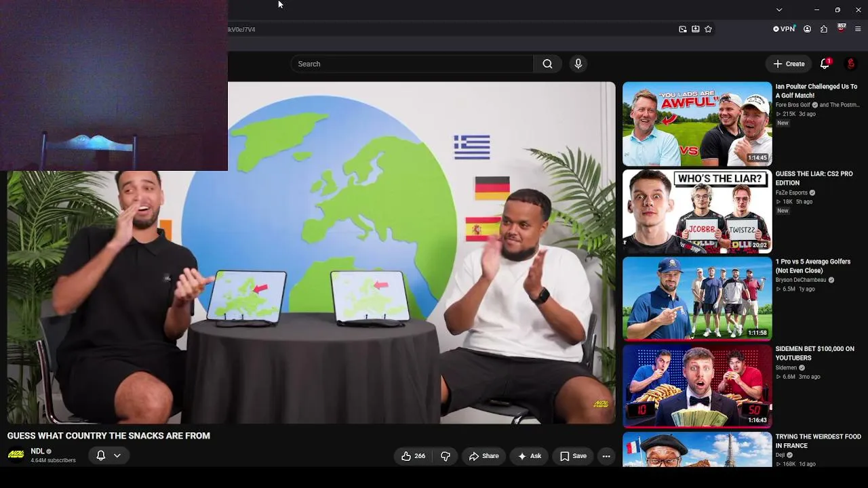Open 'GUESS THE LIAR: CS2 PRO EDITION' title
This screenshot has height=488, width=868.
(814, 178)
